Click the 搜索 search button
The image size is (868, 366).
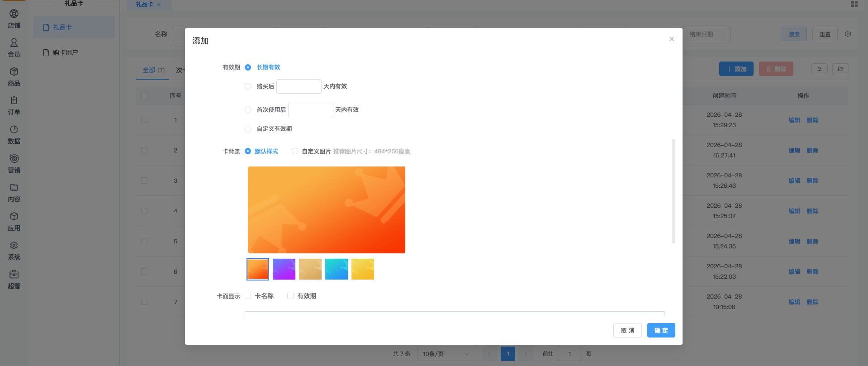(x=794, y=34)
